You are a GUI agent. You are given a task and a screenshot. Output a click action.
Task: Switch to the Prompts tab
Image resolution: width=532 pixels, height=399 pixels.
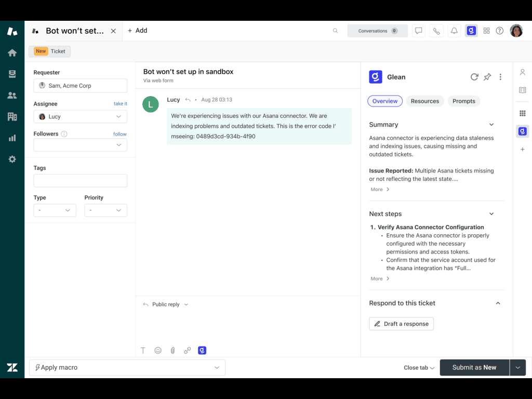(463, 101)
